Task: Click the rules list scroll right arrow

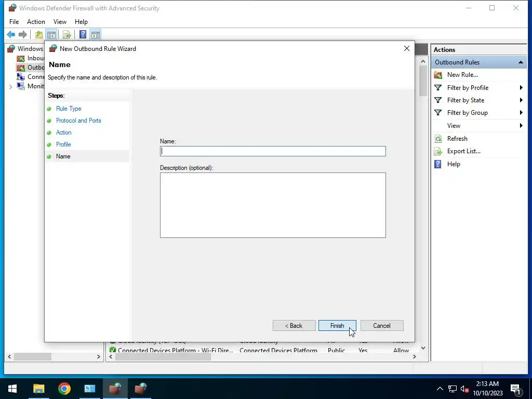Action: 414,357
